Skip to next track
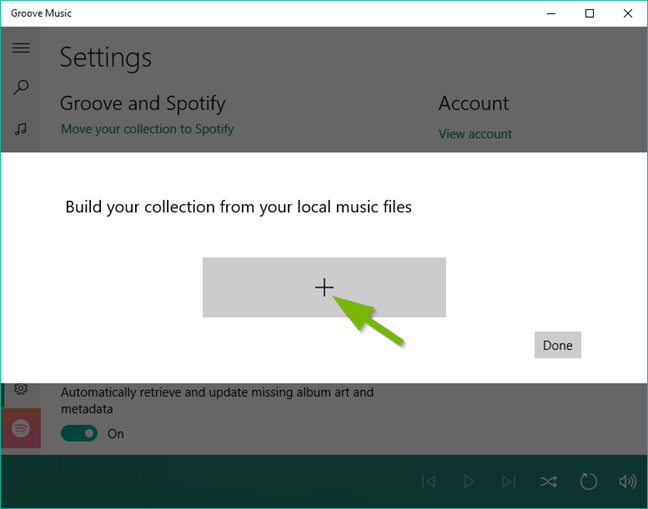The width and height of the screenshot is (648, 509). 508,481
